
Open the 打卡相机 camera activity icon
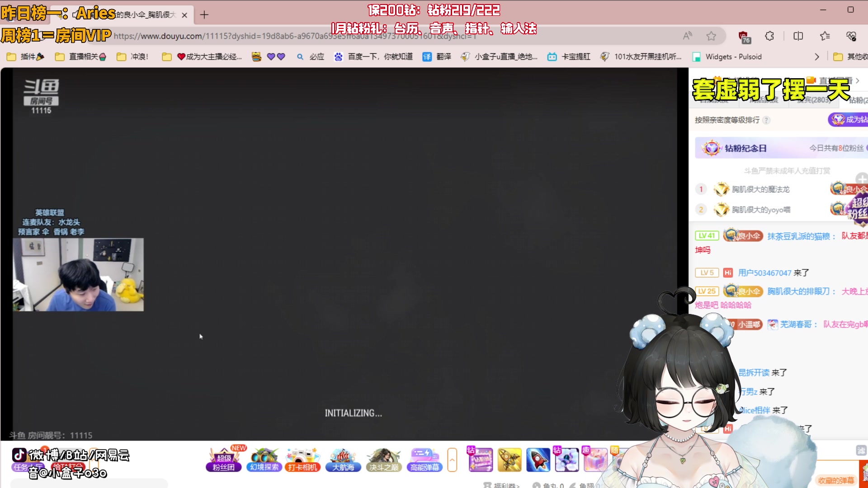coord(302,460)
